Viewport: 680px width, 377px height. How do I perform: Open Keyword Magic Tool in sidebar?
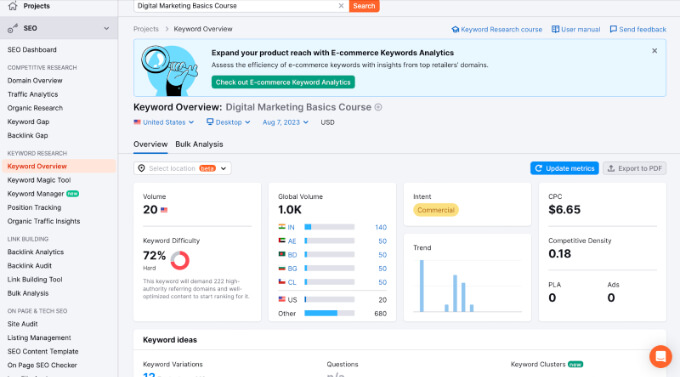[x=39, y=180]
